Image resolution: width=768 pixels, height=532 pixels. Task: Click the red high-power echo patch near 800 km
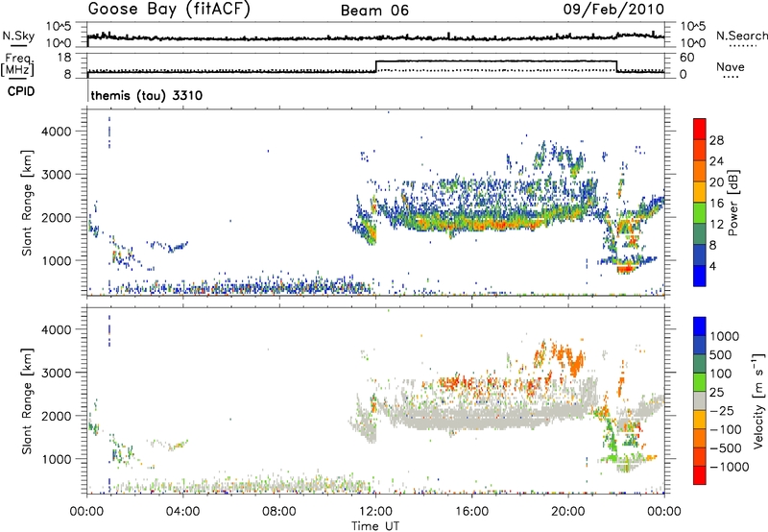626,269
